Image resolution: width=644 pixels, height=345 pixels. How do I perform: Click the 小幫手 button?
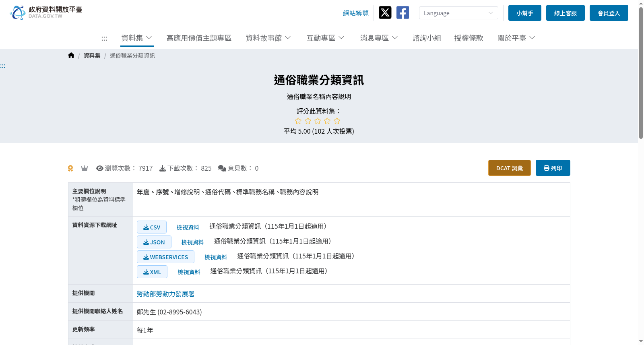click(x=525, y=13)
